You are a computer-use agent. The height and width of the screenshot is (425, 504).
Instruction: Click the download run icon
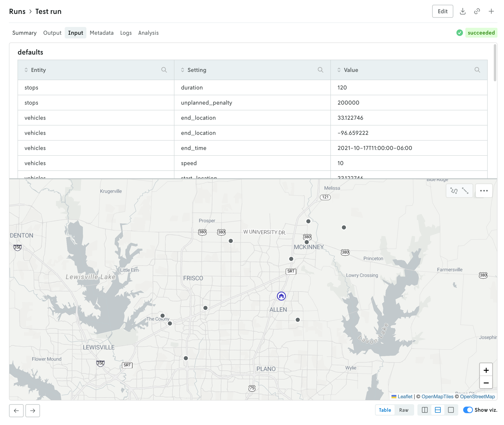coord(463,11)
